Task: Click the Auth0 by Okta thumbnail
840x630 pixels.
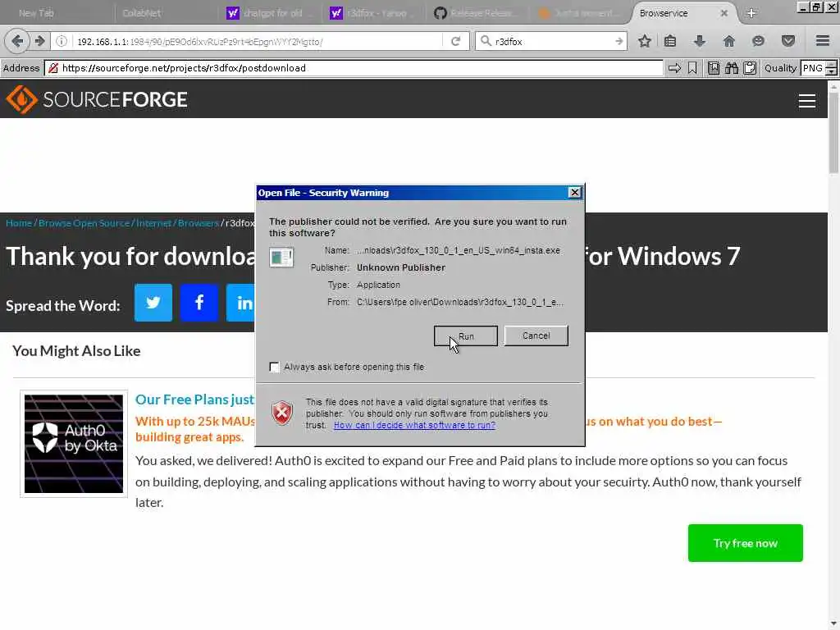Action: tap(74, 444)
